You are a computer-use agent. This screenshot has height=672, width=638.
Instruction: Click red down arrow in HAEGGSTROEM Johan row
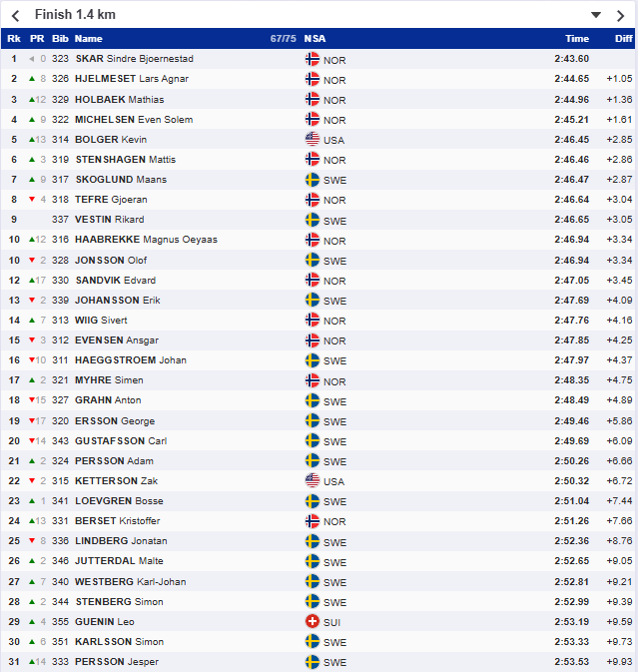(x=32, y=360)
